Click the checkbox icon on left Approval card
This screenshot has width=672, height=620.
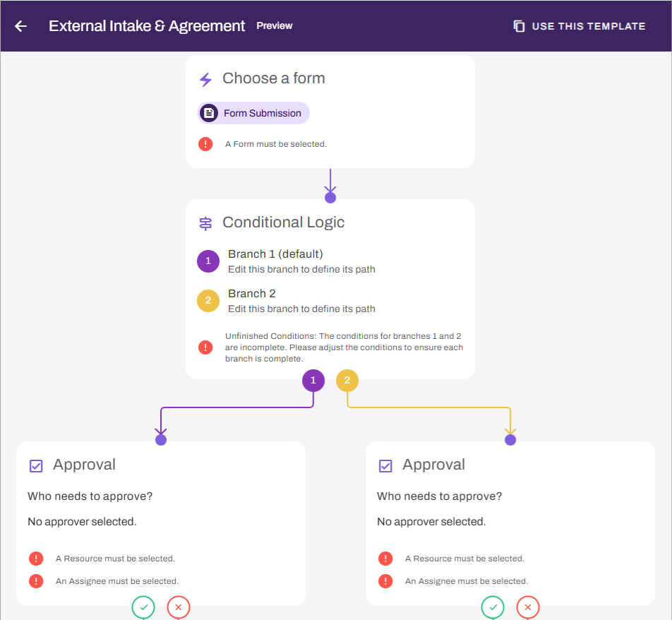point(36,465)
